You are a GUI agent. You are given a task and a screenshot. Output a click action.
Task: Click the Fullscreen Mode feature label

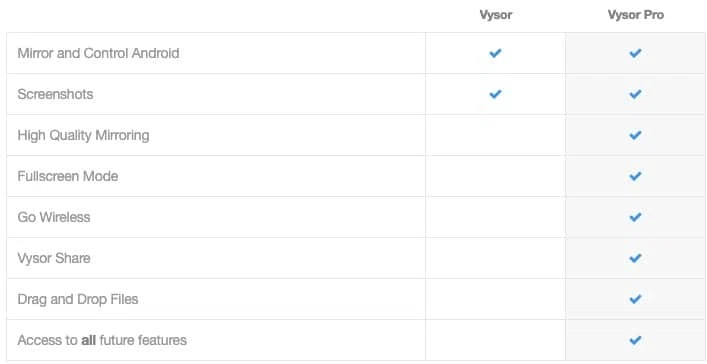click(68, 176)
